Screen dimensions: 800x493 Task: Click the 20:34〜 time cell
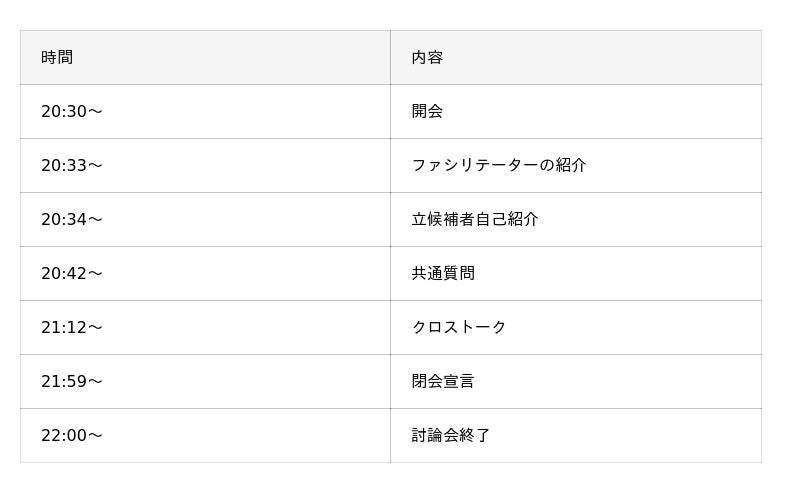(x=72, y=220)
